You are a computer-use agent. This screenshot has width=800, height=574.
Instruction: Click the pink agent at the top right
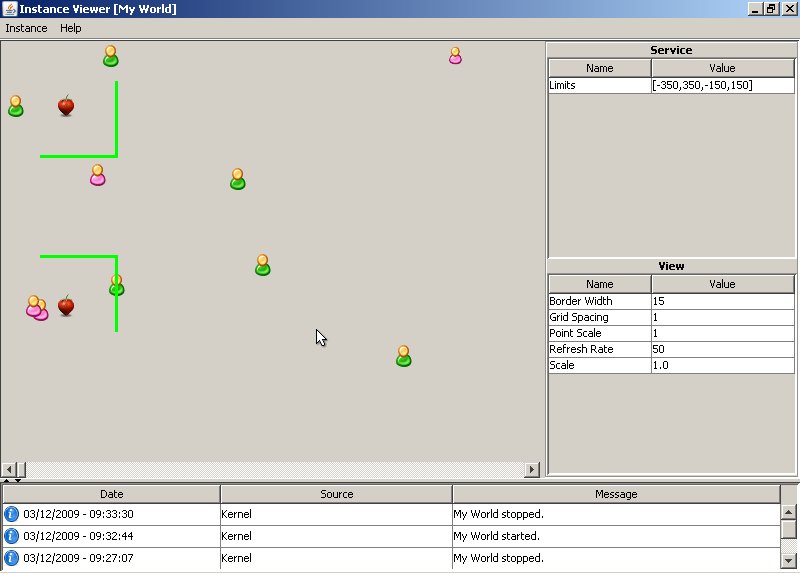455,56
